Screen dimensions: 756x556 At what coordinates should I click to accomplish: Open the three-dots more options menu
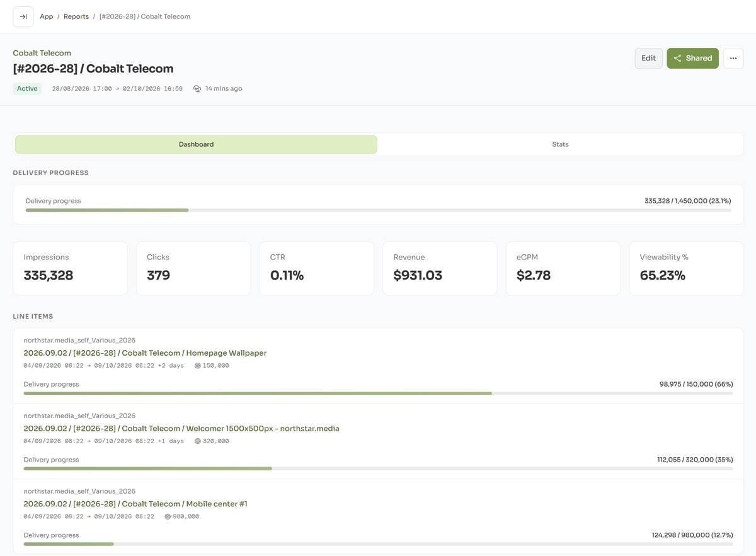(733, 58)
